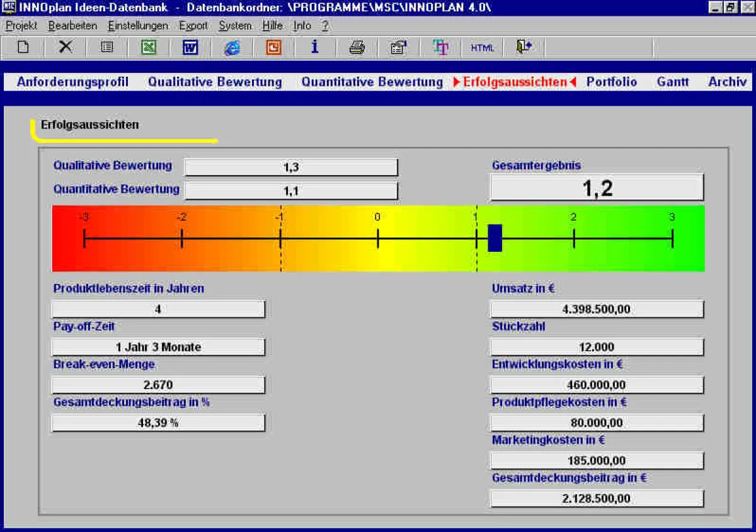Switch to the Gantt tab

pos(672,82)
